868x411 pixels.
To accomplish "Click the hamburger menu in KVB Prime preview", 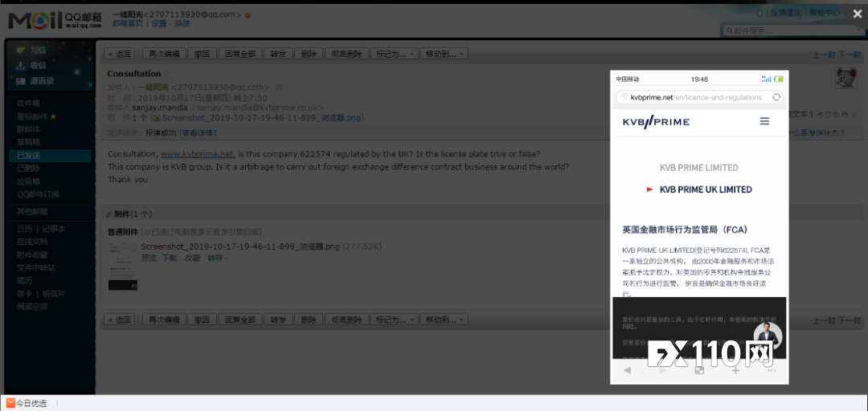I will tap(764, 121).
